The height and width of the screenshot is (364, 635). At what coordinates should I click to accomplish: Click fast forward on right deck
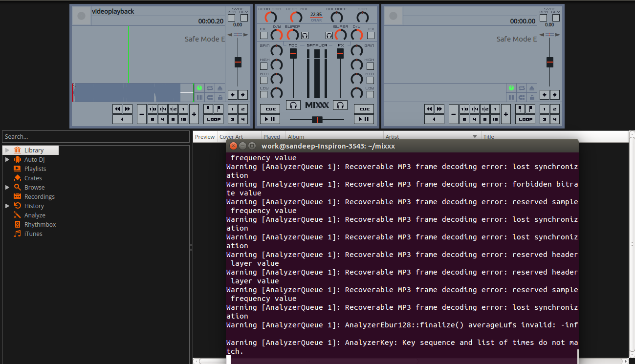(x=439, y=109)
